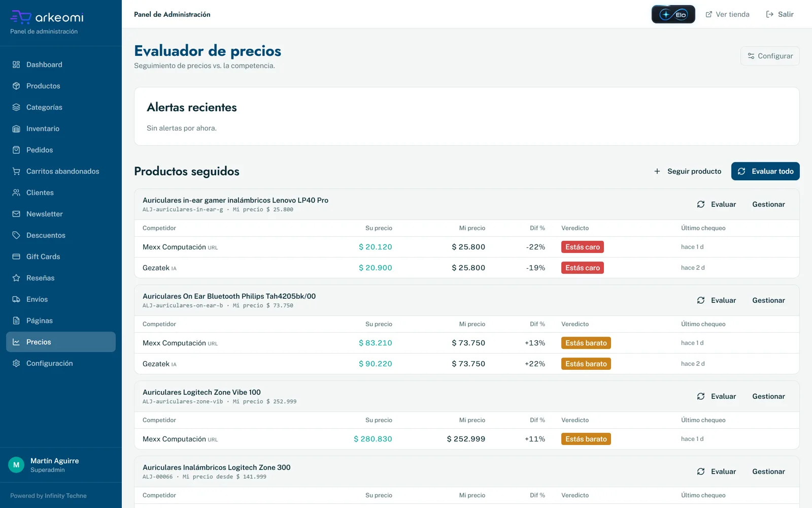The width and height of the screenshot is (812, 508).
Task: Click Seguir producto button
Action: pos(688,171)
